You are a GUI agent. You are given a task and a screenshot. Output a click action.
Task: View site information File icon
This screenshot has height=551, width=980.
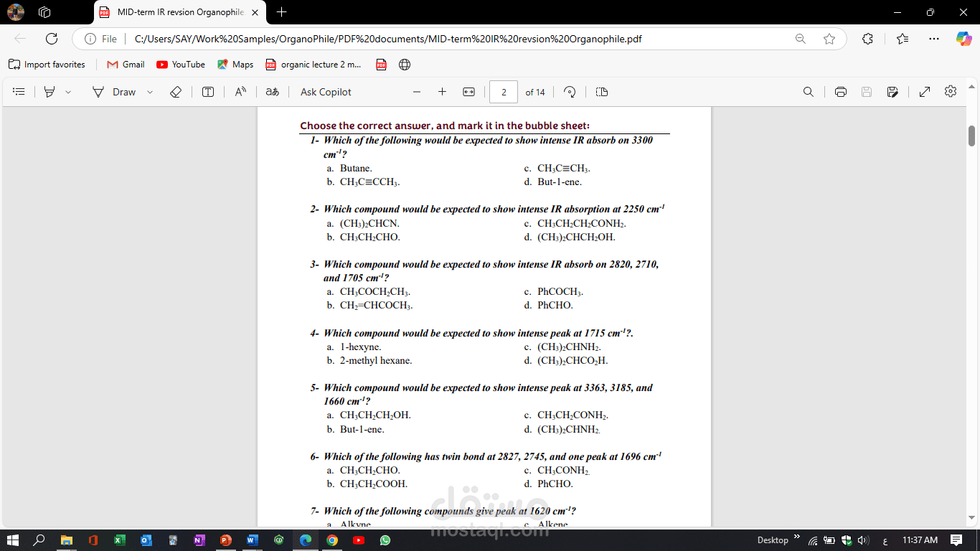[100, 39]
